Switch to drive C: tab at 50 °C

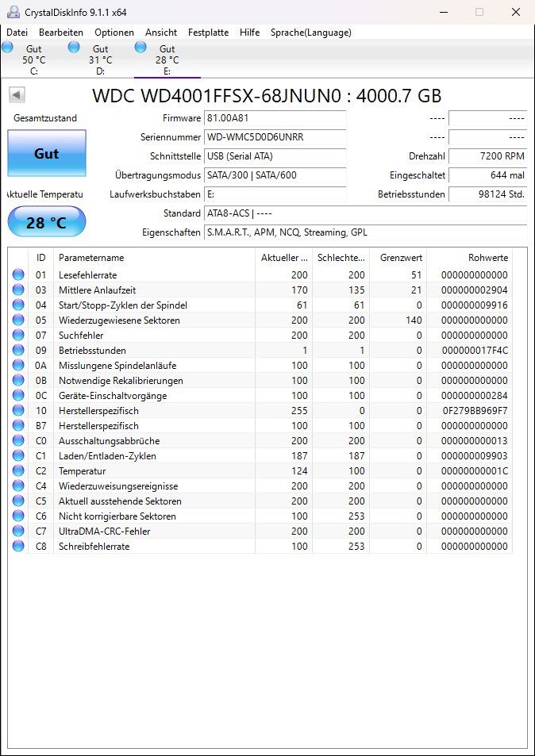(34, 59)
